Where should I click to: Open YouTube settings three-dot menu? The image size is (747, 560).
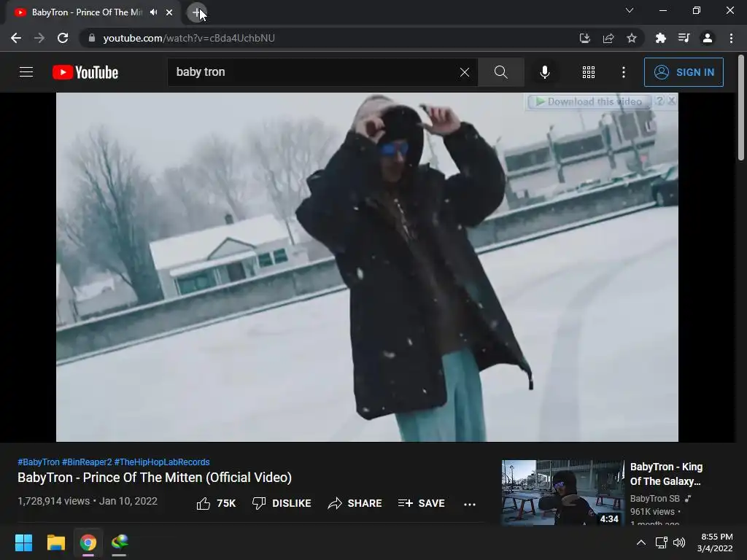pyautogui.click(x=624, y=72)
